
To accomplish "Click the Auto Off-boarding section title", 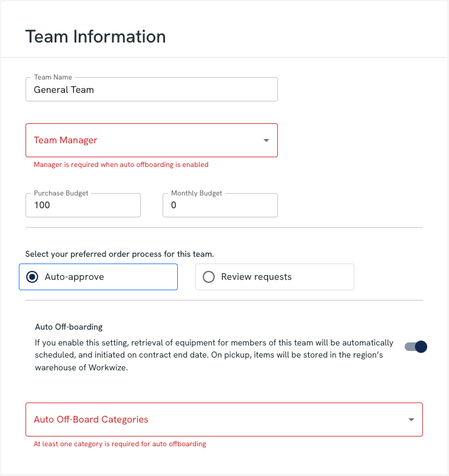I will coord(69,327).
